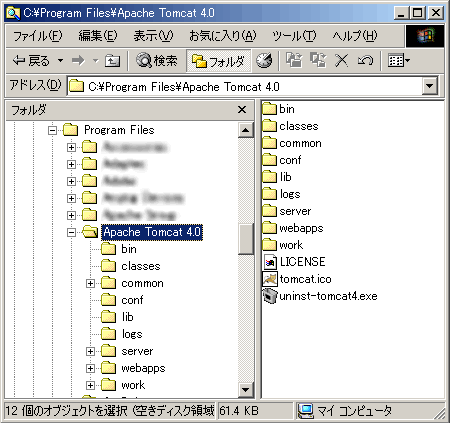Image resolution: width=450 pixels, height=423 pixels.
Task: Click classes folder icon in file list
Action: tap(269, 126)
